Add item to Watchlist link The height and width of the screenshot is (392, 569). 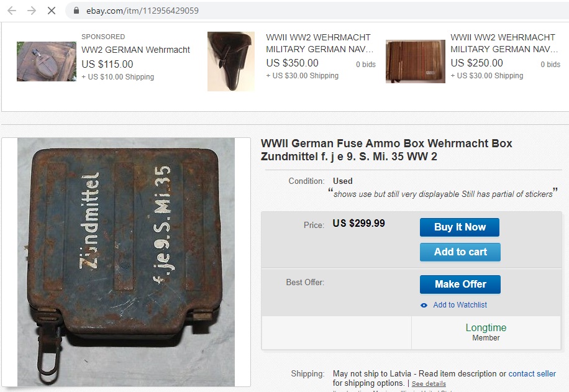(x=460, y=305)
